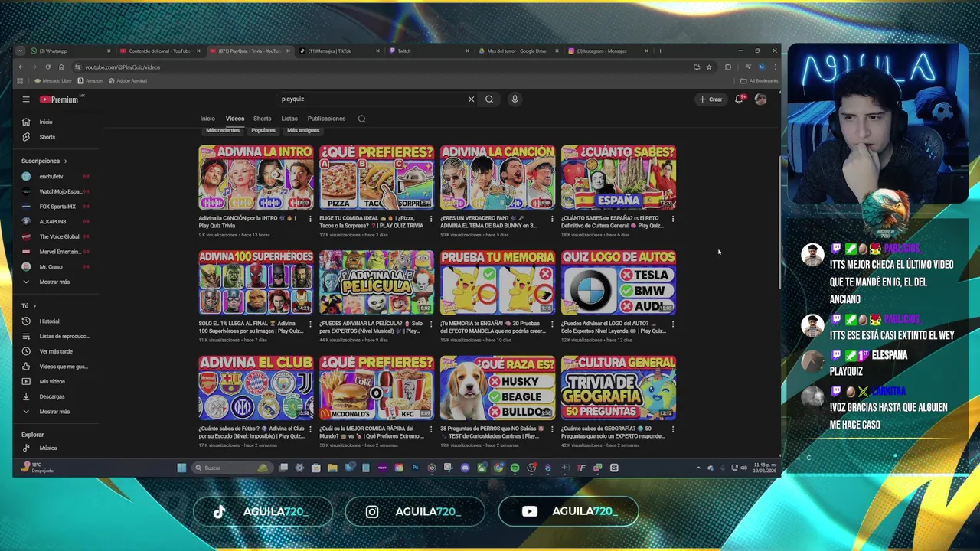Open more options for Adivina la intro video
This screenshot has height=551, width=980.
[x=310, y=219]
